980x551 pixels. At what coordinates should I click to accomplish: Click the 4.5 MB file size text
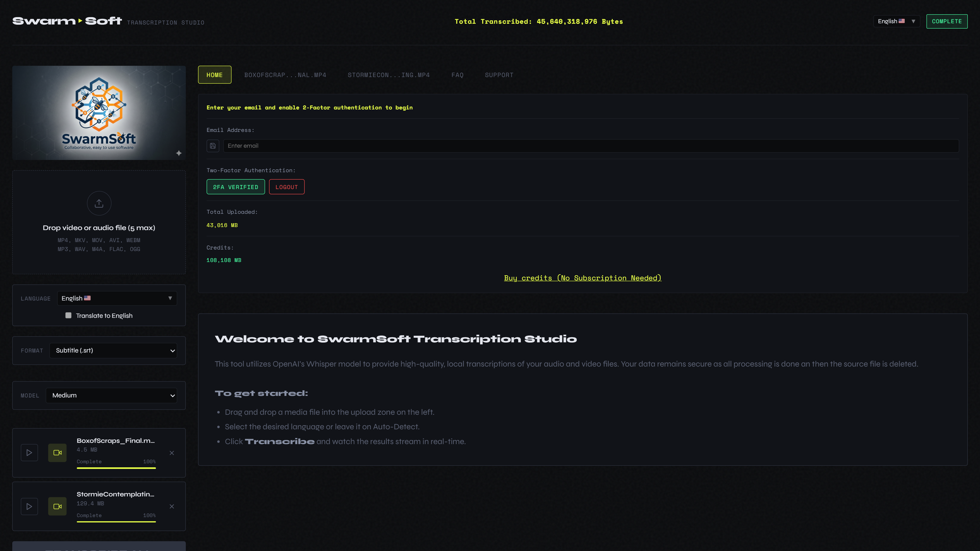click(x=87, y=449)
